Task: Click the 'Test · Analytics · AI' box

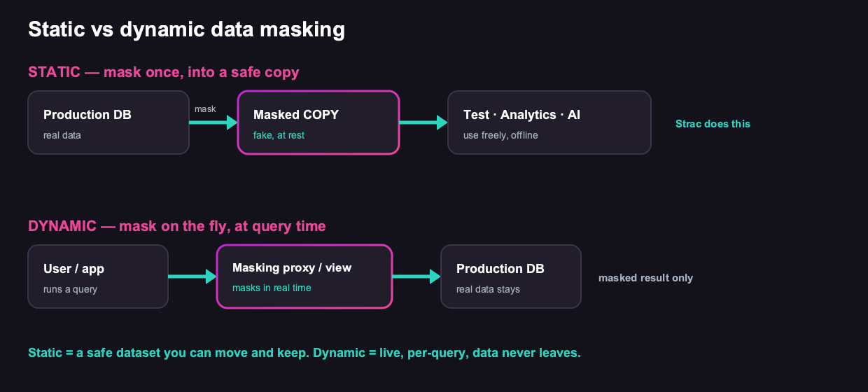Action: [x=549, y=122]
